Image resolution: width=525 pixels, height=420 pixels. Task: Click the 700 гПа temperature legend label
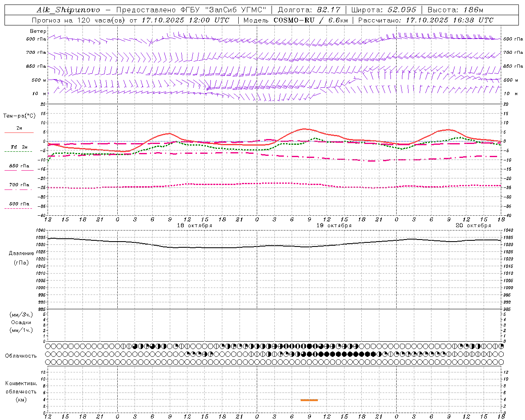pos(19,185)
